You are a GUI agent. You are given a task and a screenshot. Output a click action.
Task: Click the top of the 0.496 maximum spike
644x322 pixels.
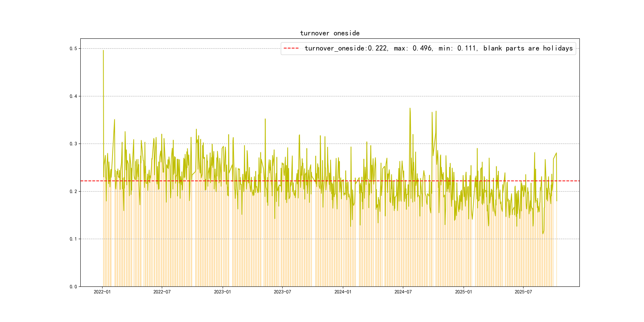103,51
